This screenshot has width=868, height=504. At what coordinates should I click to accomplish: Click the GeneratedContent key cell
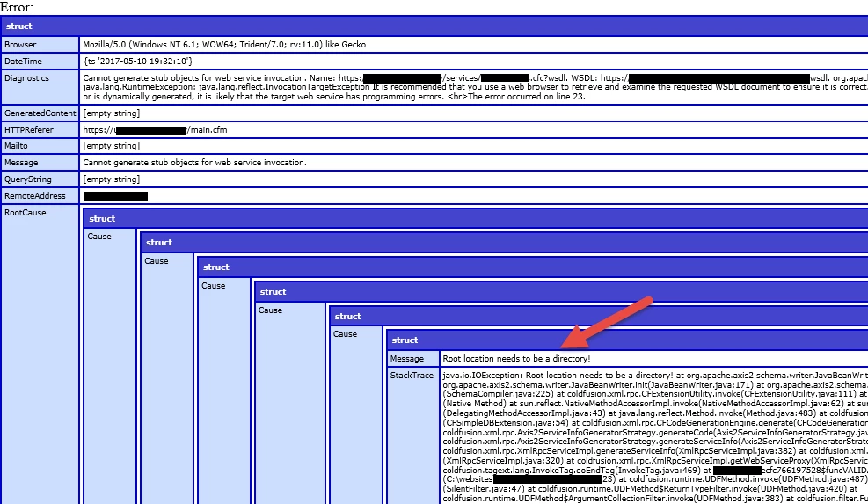(40, 113)
